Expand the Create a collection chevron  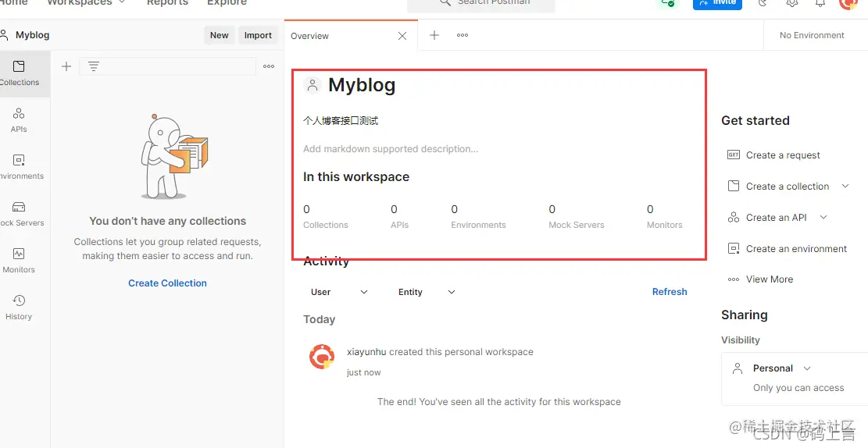point(845,186)
